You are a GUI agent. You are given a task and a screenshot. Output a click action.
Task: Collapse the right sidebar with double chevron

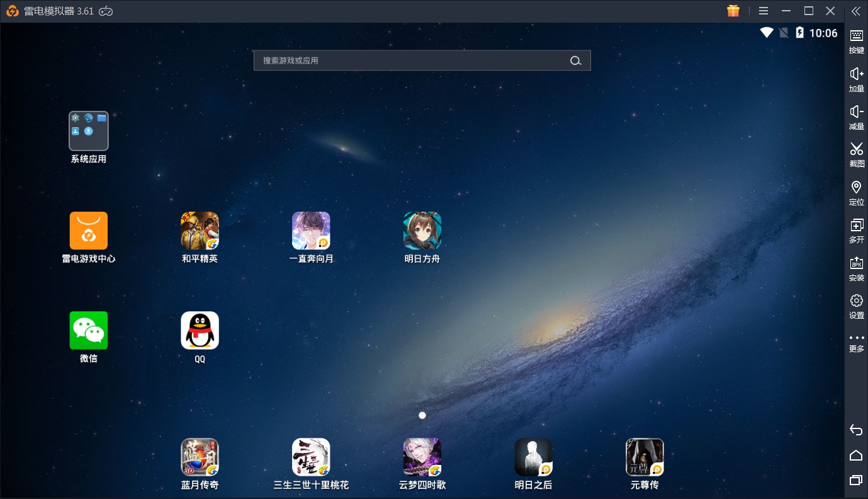tap(855, 11)
